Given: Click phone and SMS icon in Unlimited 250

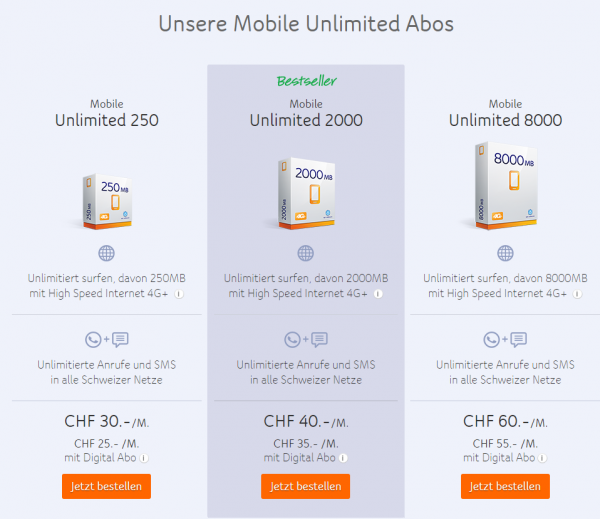Looking at the screenshot, I should tap(107, 339).
